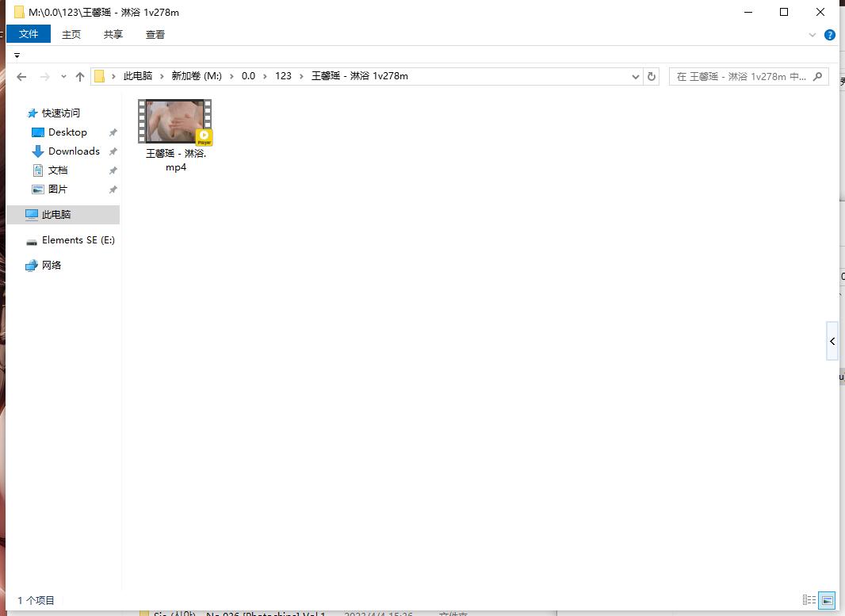The width and height of the screenshot is (845, 616).
Task: Open the address bar history dropdown
Action: [x=636, y=77]
